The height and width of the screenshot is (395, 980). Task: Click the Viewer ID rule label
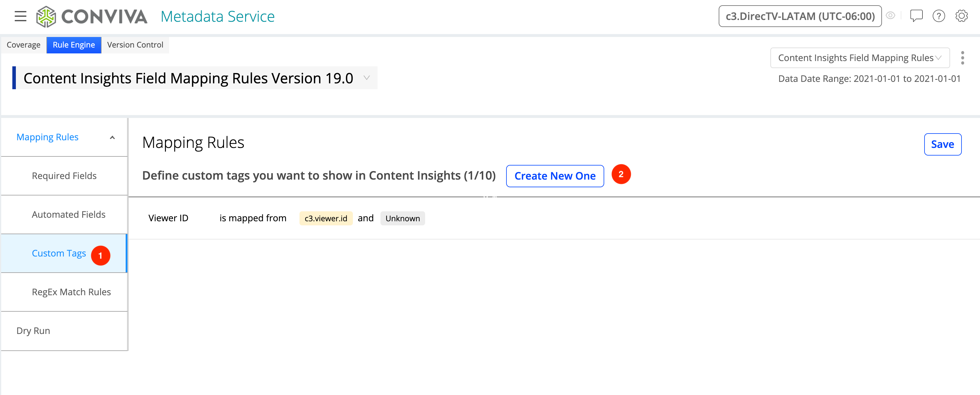pos(168,218)
